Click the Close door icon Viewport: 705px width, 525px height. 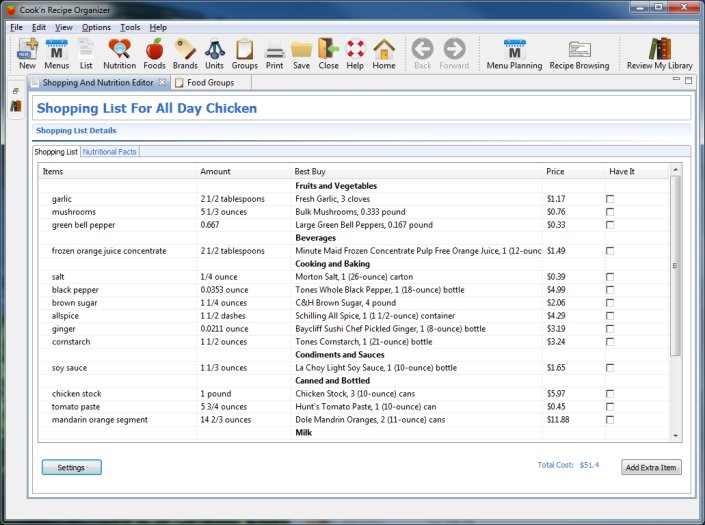[328, 53]
